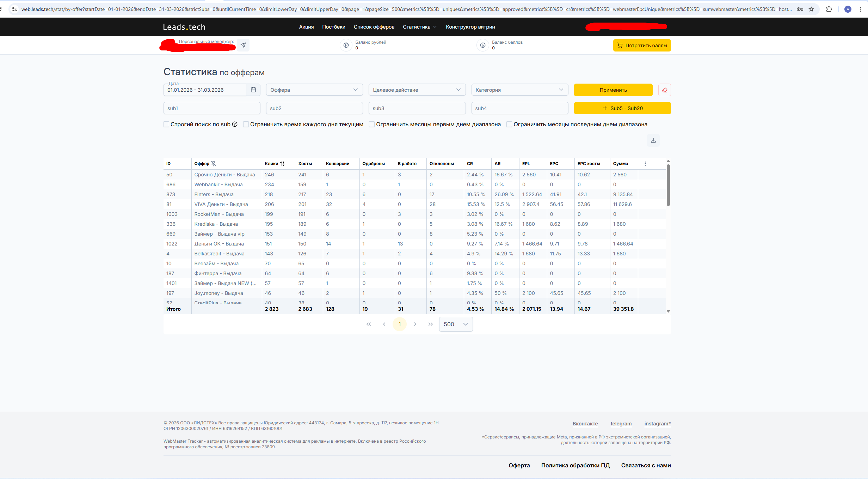
Task: Open the Целевое действие dropdown
Action: click(417, 90)
